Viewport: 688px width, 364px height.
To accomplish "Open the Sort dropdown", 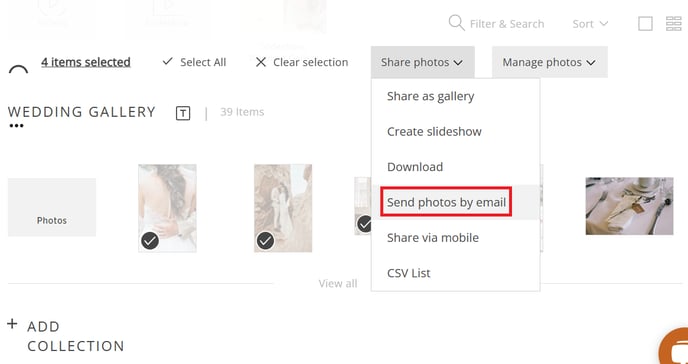I will point(590,24).
